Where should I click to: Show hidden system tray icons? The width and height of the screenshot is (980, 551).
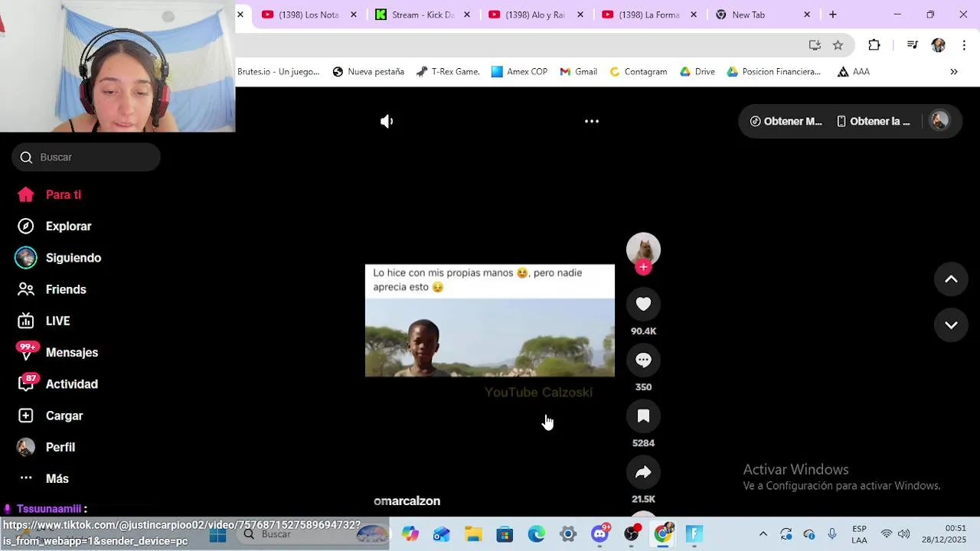[x=763, y=534]
